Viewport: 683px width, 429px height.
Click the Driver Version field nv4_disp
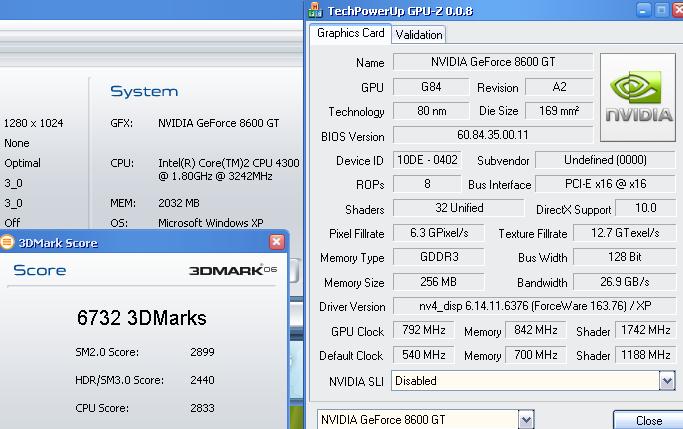point(534,306)
